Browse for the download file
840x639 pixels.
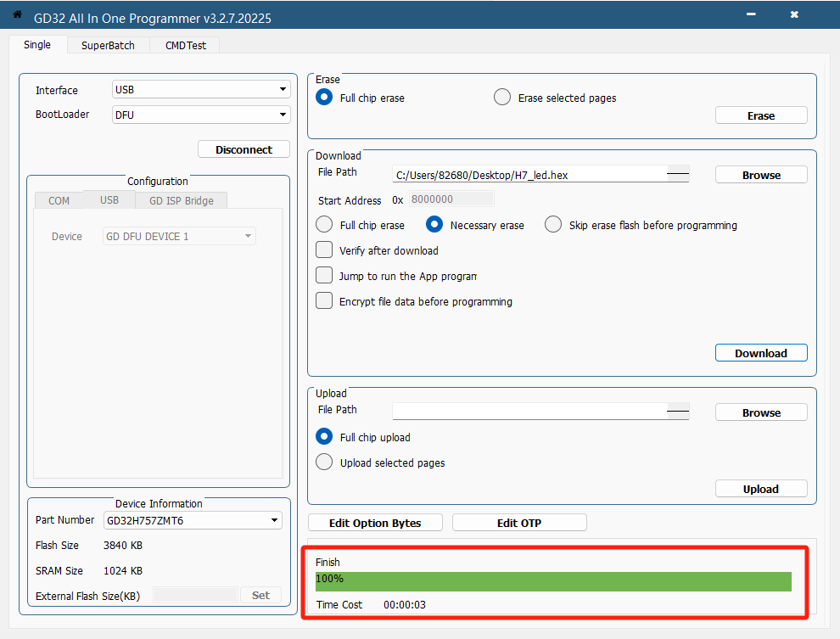(761, 175)
